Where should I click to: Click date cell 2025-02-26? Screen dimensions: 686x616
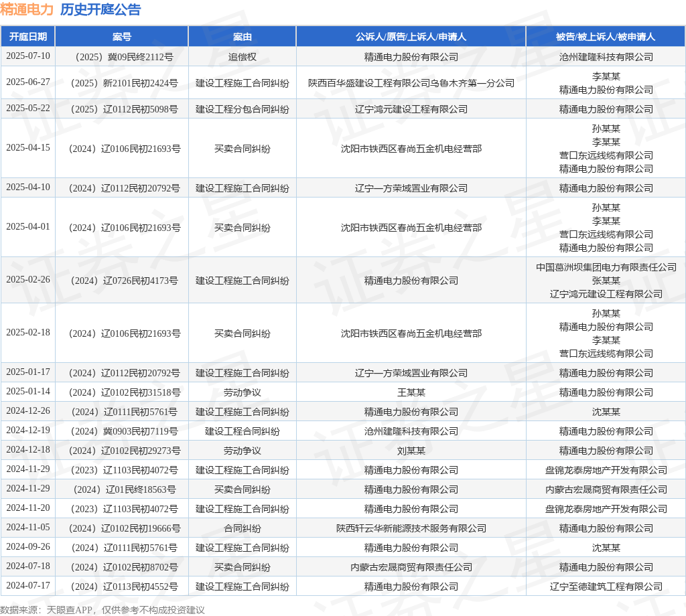click(x=28, y=280)
